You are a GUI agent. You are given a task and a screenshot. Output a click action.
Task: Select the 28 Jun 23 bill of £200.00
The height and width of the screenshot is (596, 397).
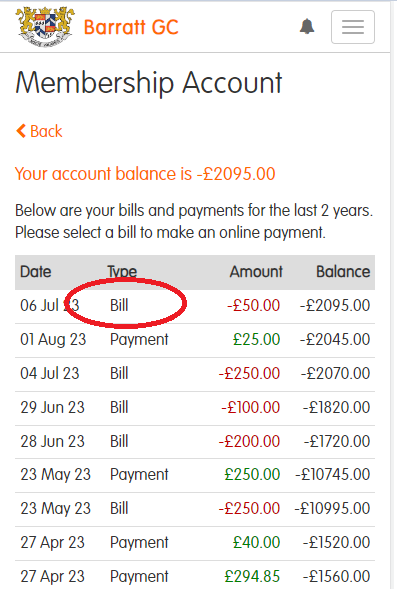[x=195, y=442]
